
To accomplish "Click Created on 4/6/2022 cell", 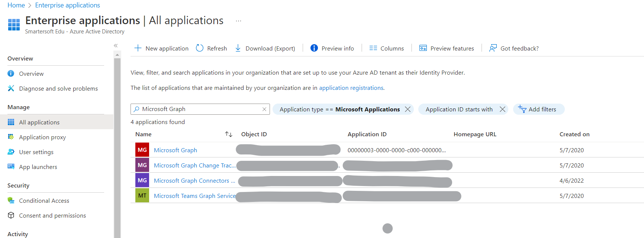I will click(571, 180).
